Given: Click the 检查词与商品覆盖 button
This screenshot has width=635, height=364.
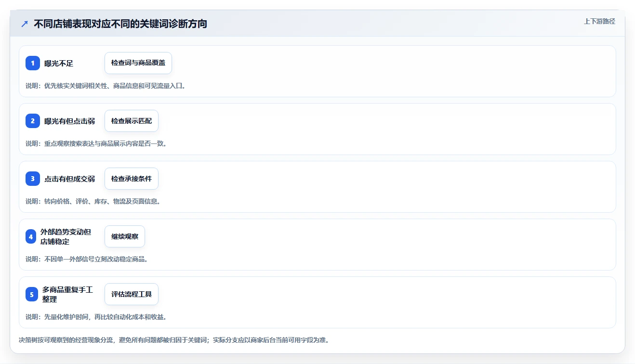Looking at the screenshot, I should click(138, 63).
